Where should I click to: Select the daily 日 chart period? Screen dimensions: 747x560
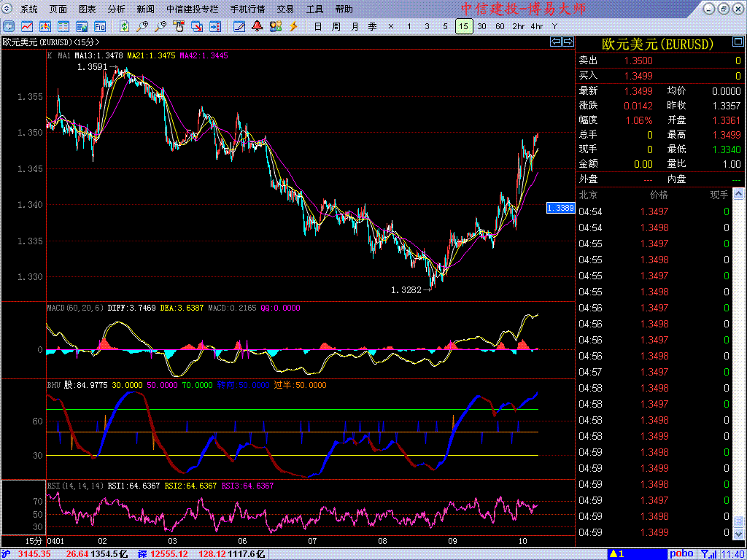(317, 26)
